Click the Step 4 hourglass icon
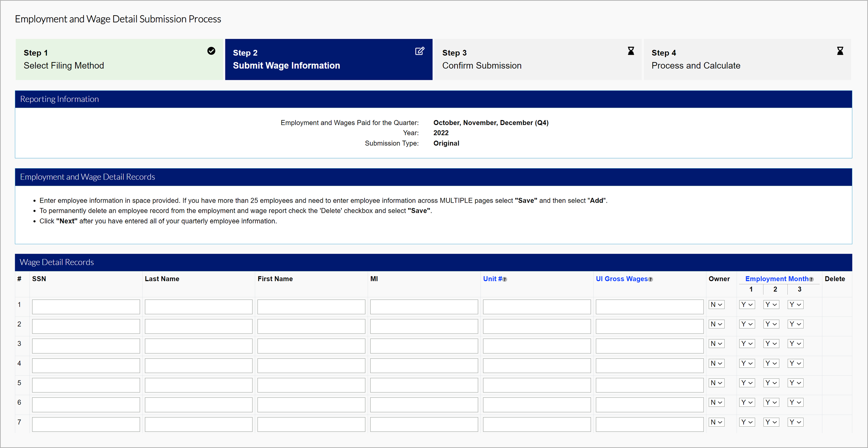 point(840,51)
